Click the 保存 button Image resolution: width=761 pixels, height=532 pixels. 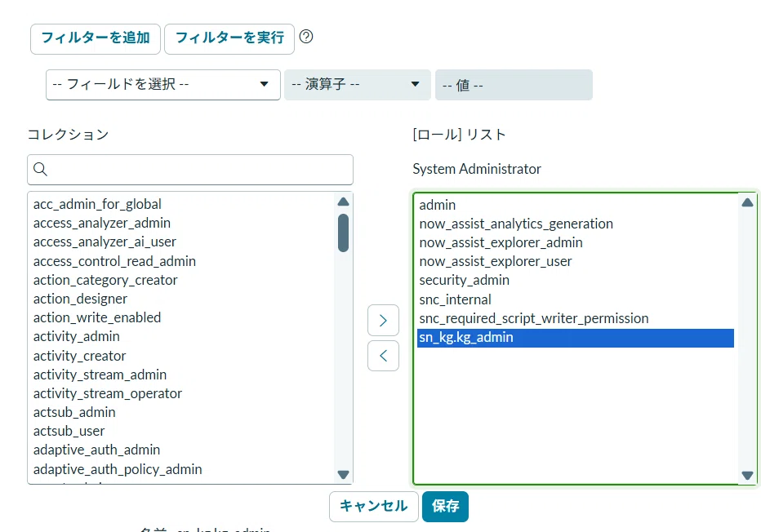tap(445, 507)
